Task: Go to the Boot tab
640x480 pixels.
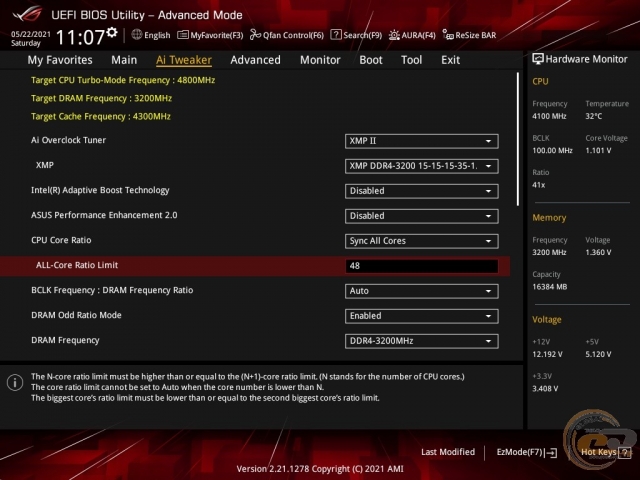Action: (371, 60)
